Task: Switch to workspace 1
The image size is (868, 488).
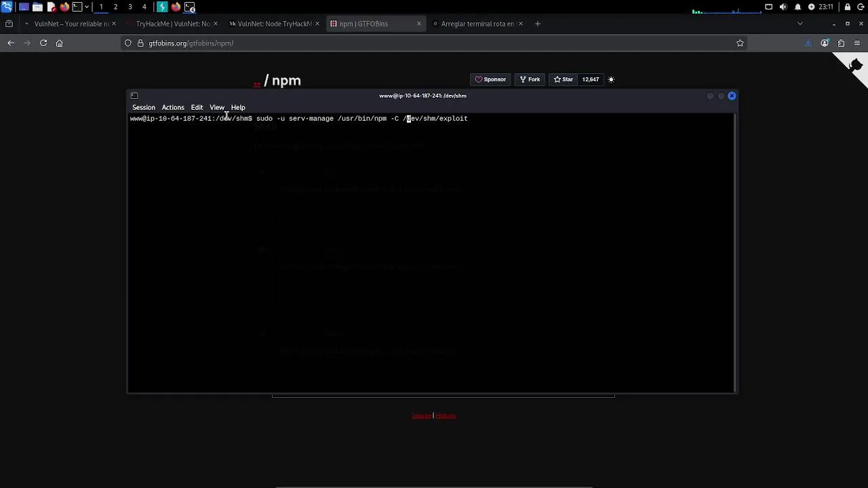Action: (101, 7)
